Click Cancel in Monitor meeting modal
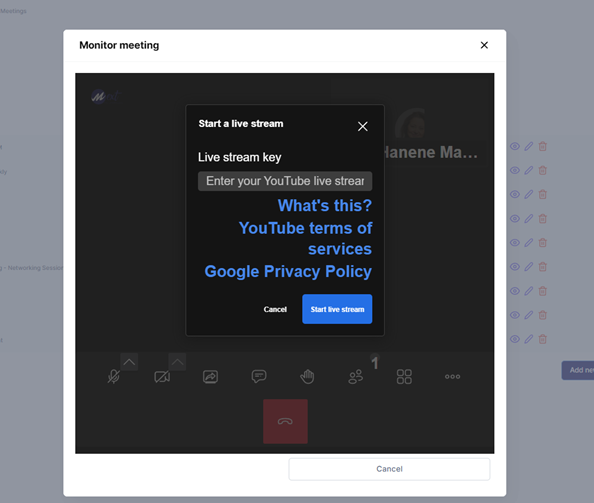Image resolution: width=594 pixels, height=503 pixels. click(x=389, y=469)
